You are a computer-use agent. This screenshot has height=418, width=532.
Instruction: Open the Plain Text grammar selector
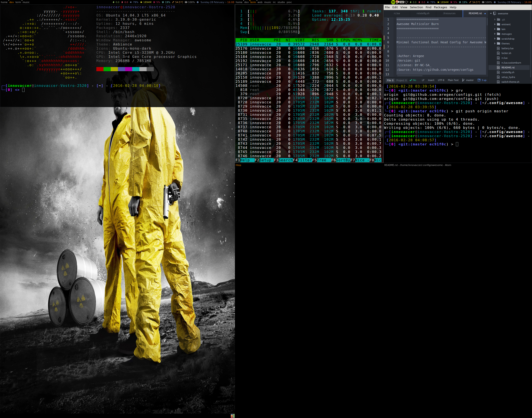(x=453, y=80)
